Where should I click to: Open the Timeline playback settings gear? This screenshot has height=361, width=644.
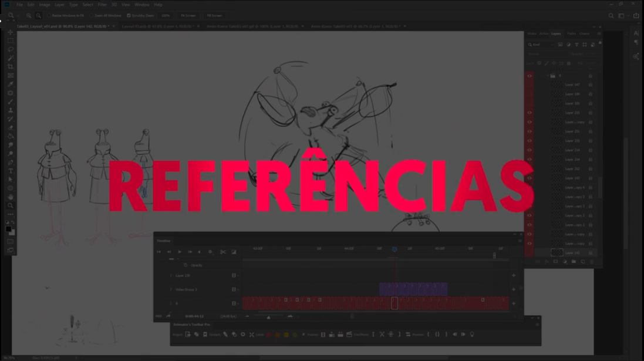[x=210, y=252]
